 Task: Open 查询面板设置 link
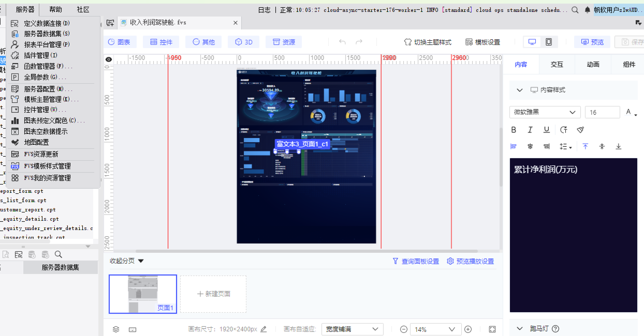416,261
